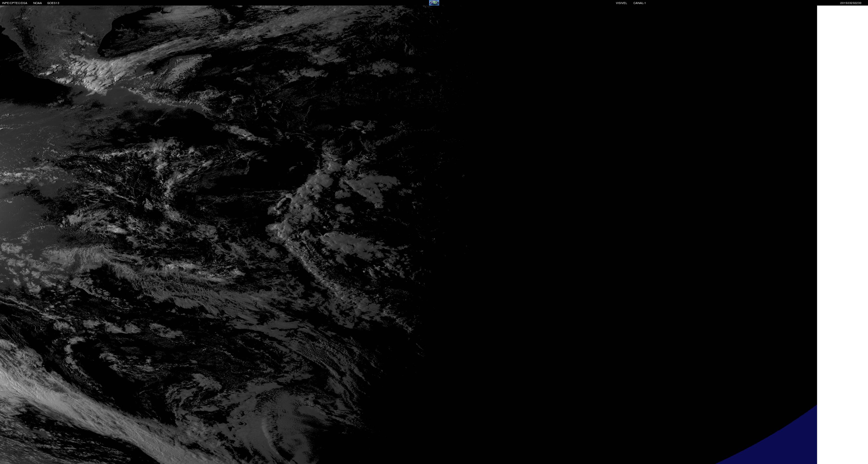The height and width of the screenshot is (464, 868).
Task: Click the CANAL-1 label
Action: [x=639, y=3]
